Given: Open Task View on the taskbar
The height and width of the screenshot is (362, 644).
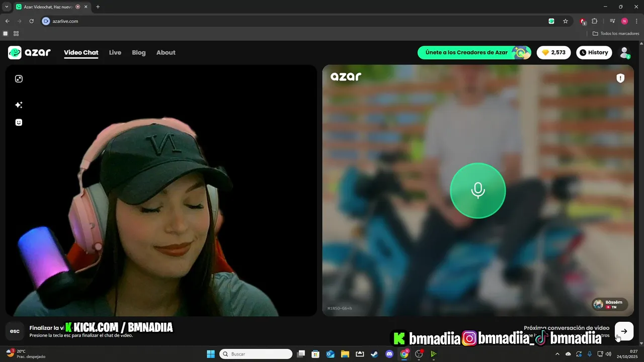Looking at the screenshot, I should pyautogui.click(x=301, y=354).
